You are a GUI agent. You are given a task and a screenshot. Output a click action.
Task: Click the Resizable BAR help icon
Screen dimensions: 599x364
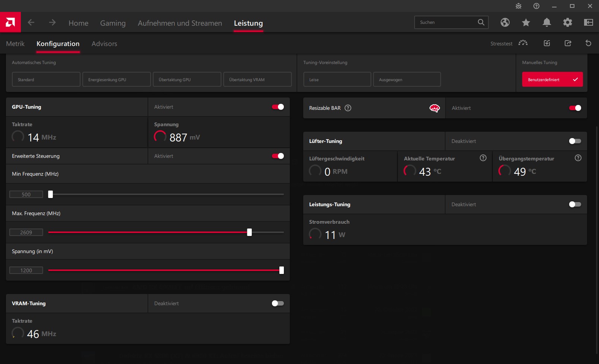pos(348,108)
